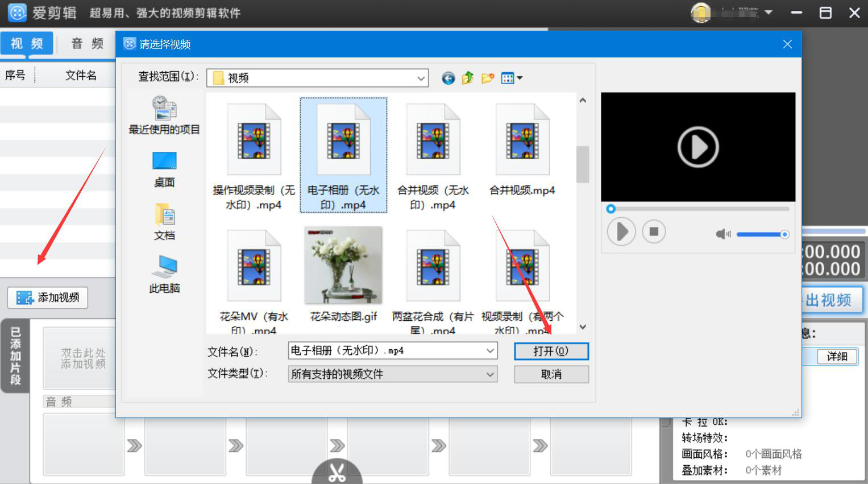Screen dimensions: 868x484
Task: Click the 文件名 input field
Action: pos(393,351)
